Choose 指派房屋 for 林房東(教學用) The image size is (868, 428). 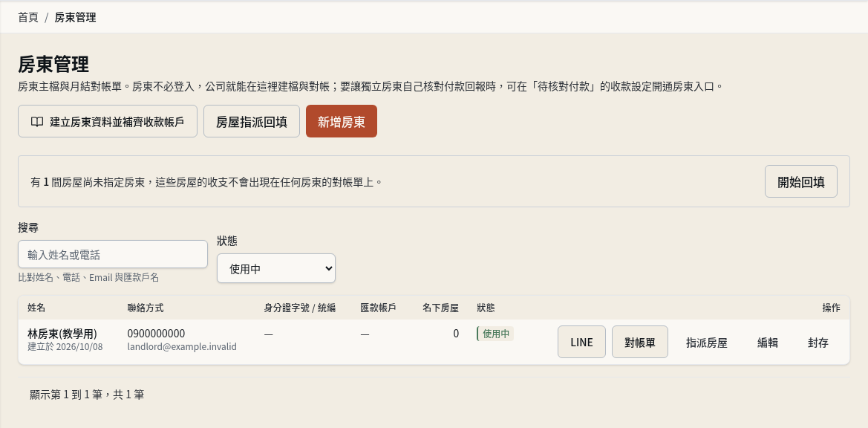pyautogui.click(x=706, y=343)
